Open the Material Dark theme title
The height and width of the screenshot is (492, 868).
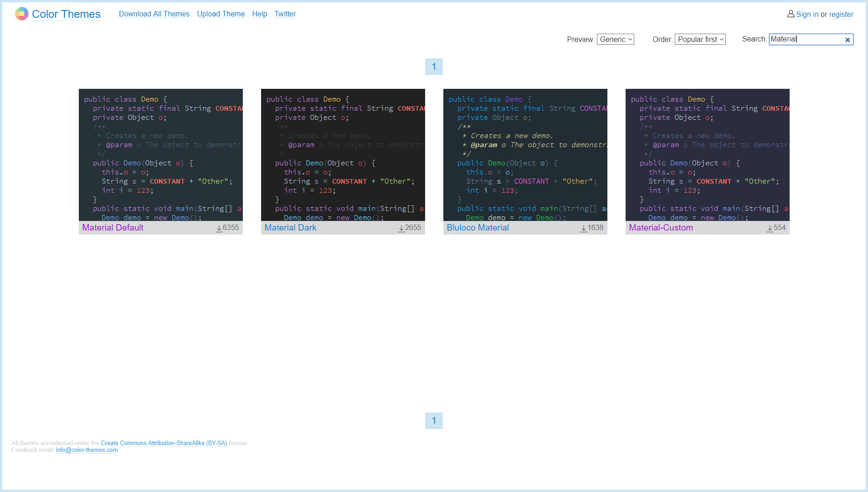(290, 227)
